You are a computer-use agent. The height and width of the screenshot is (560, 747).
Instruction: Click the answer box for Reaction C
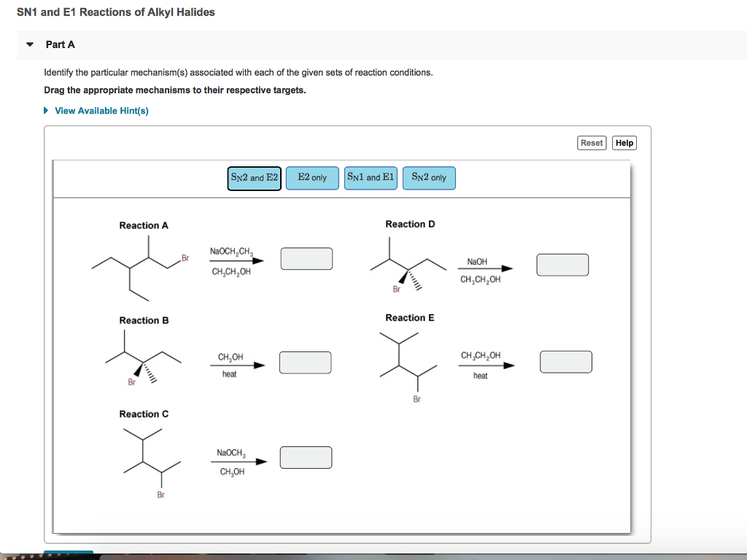306,457
